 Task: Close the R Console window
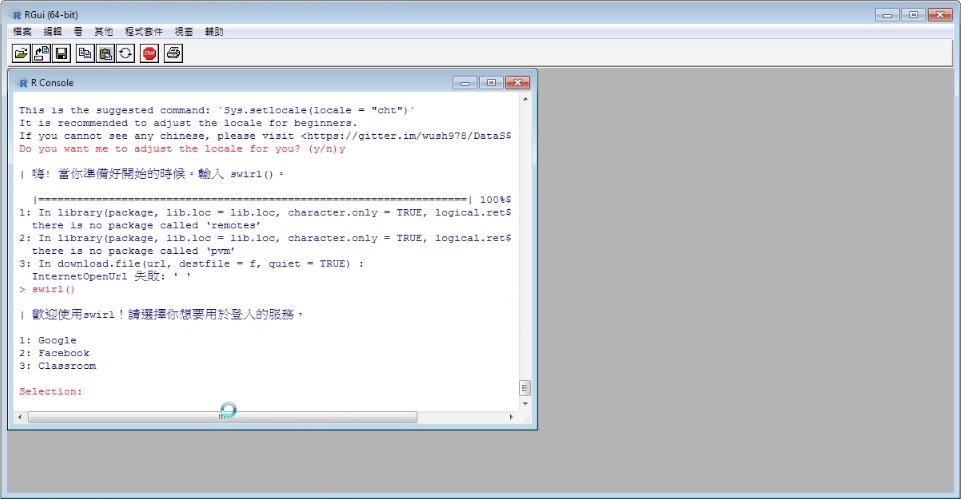[517, 83]
